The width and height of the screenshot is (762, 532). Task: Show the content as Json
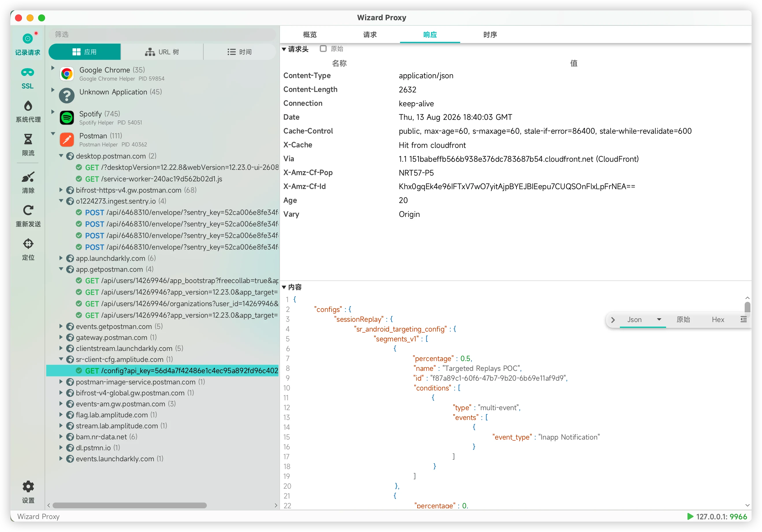[x=635, y=320]
